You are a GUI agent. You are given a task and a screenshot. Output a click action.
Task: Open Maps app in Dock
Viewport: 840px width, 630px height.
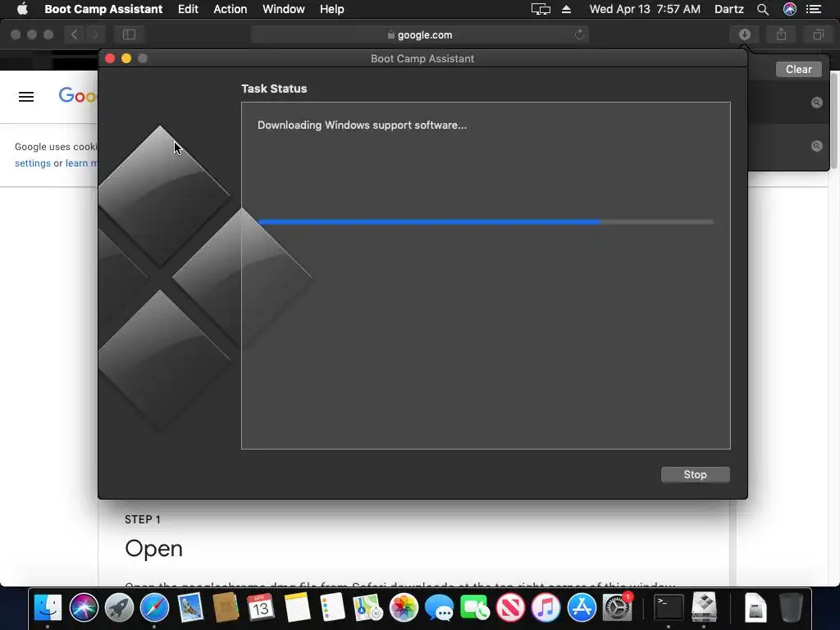coord(367,608)
